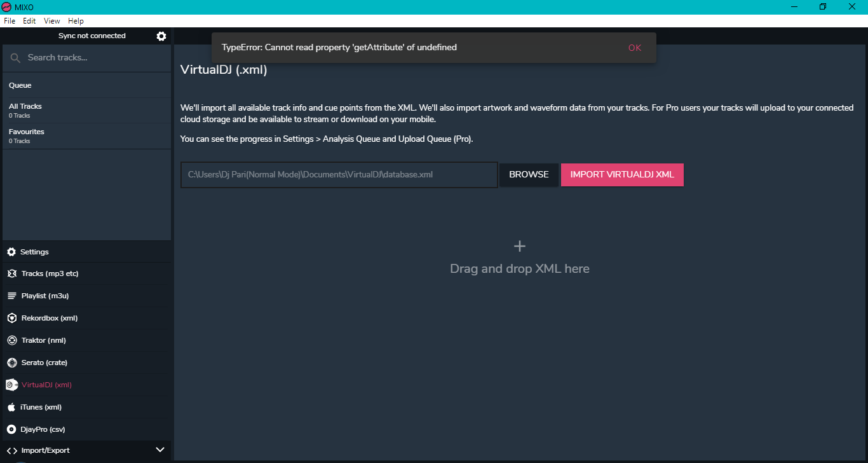Open the Help menu
The width and height of the screenshot is (868, 463).
click(x=76, y=21)
